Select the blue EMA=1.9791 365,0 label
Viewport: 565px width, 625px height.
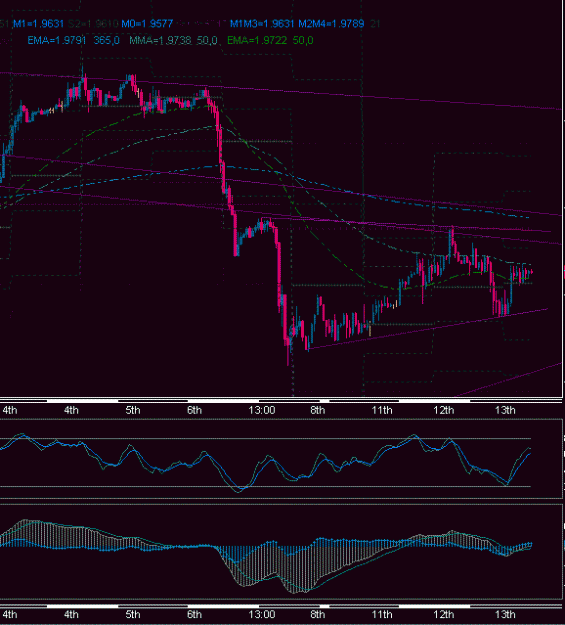[73, 40]
